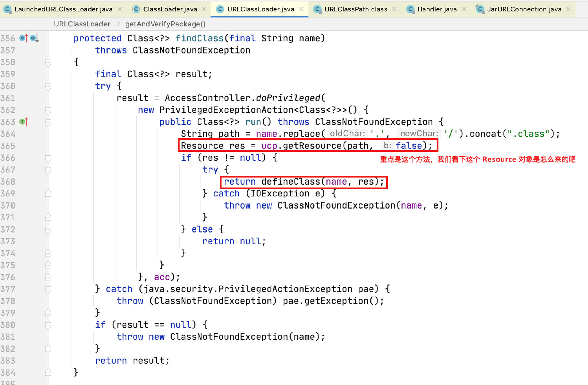Close the URLClassLoader.java tab
Screen dimensions: 588x385
coord(301,9)
